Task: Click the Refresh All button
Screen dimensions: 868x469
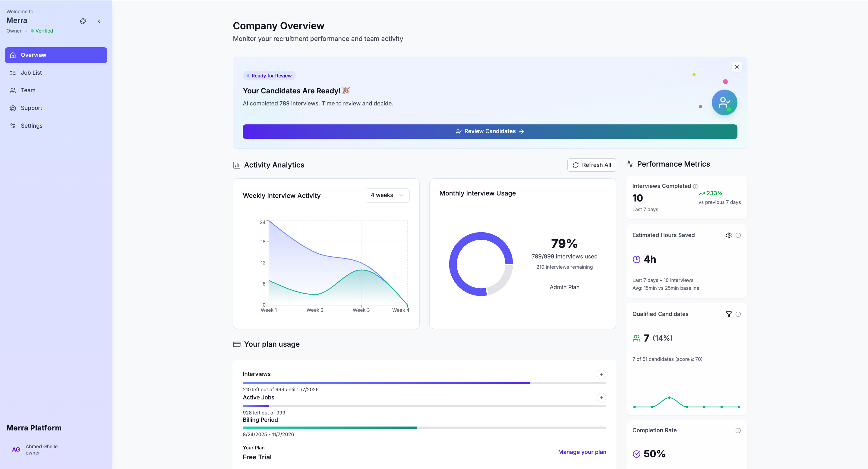Action: [x=592, y=165]
